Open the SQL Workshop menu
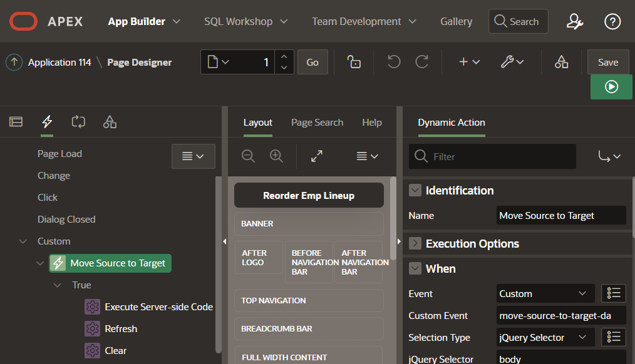 point(245,21)
